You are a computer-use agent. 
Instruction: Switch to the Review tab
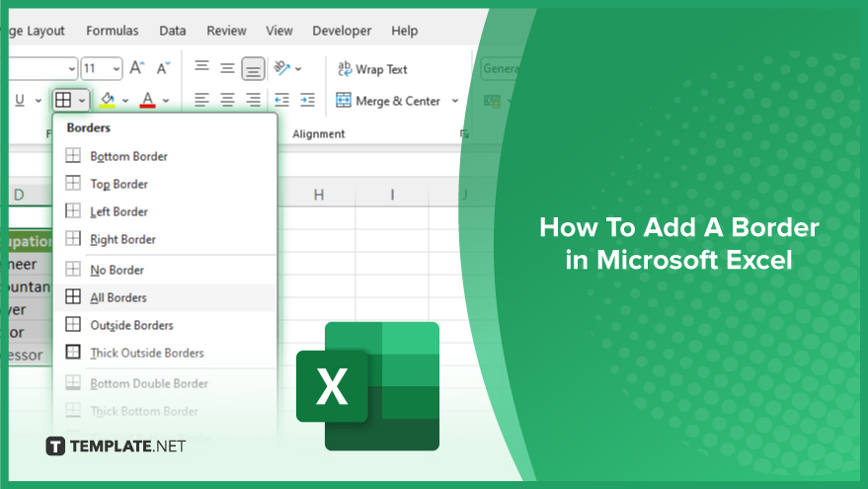226,31
